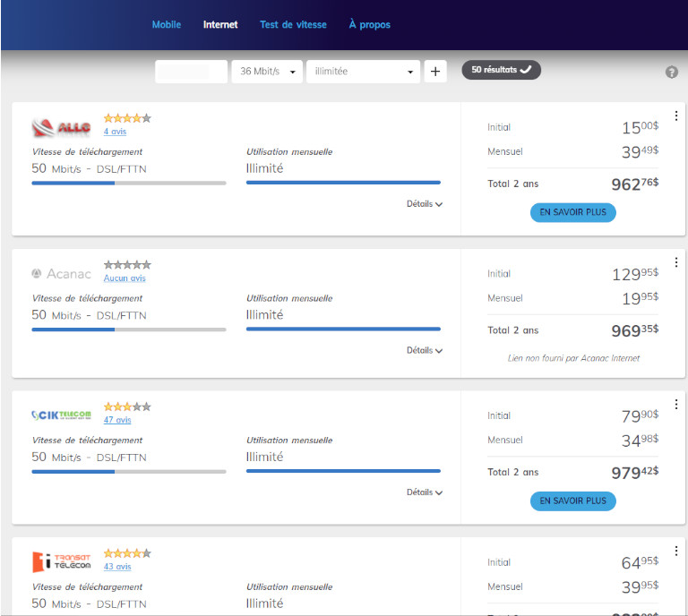Click En savoir plus for ALLO
Viewport: 688px width, 616px height.
[572, 213]
